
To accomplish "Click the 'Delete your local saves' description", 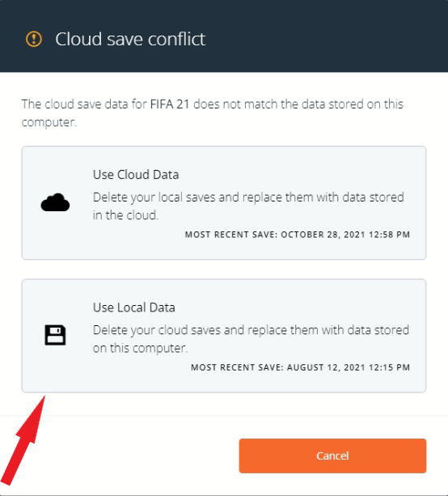I will coord(248,206).
